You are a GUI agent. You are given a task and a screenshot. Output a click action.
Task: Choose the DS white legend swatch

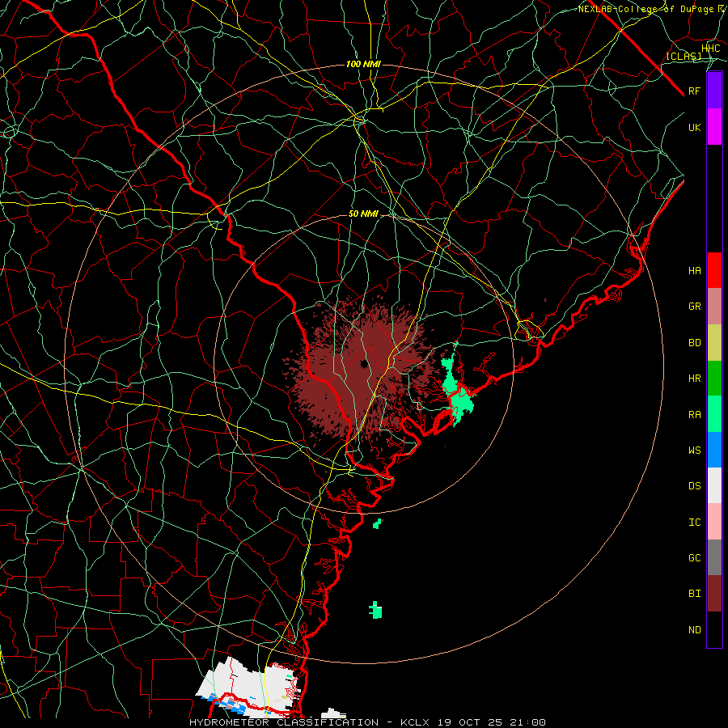tap(714, 485)
